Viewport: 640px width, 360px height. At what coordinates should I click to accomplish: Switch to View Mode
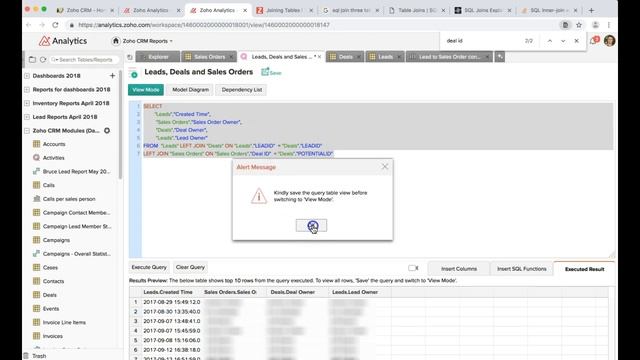(x=146, y=90)
